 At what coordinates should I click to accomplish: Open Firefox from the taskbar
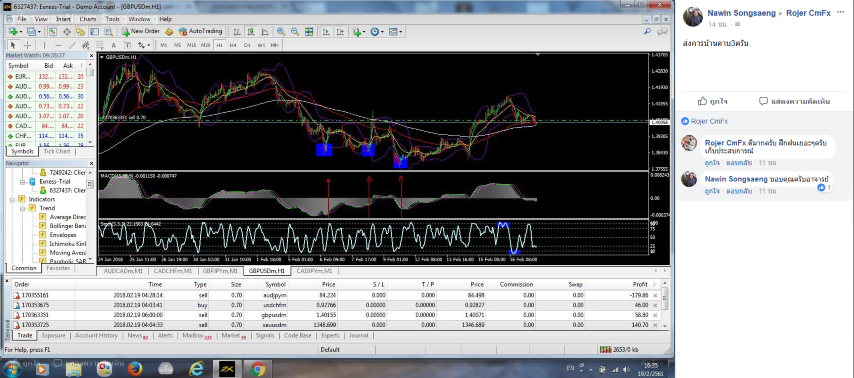[x=135, y=369]
